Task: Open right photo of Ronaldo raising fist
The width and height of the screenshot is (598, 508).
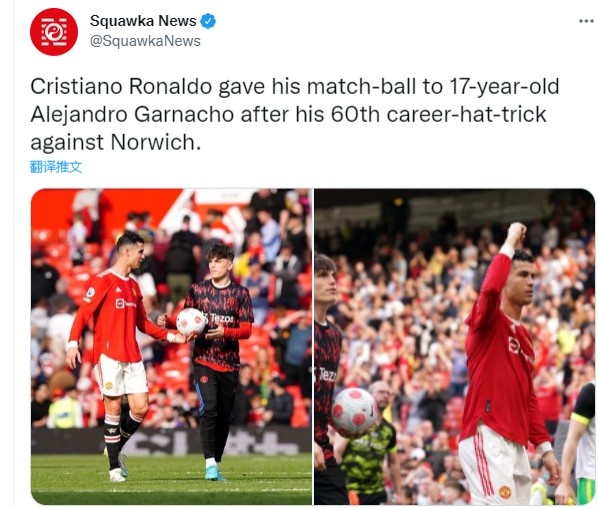Action: tap(454, 347)
